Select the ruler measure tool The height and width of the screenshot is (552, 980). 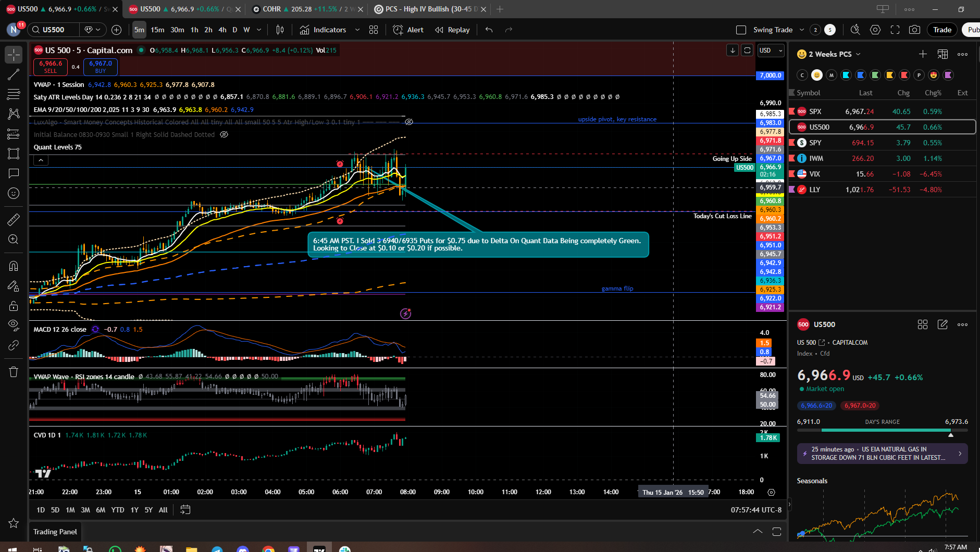(14, 220)
